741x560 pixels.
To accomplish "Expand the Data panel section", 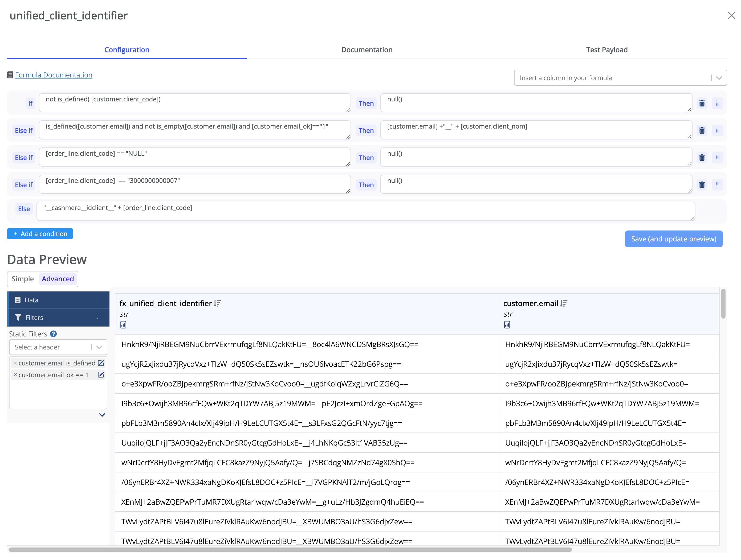I will 58,300.
